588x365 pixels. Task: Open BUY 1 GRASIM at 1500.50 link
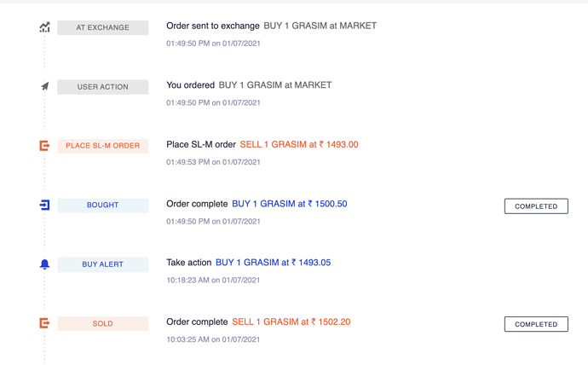[x=290, y=204]
